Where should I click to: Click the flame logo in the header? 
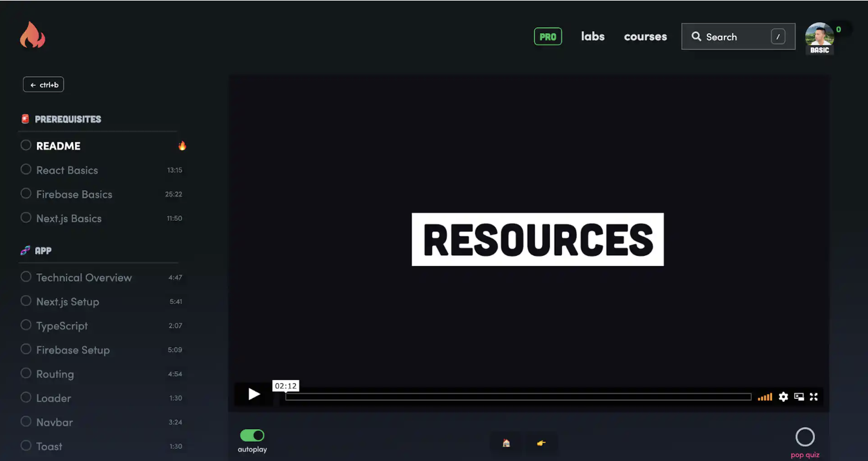[33, 35]
